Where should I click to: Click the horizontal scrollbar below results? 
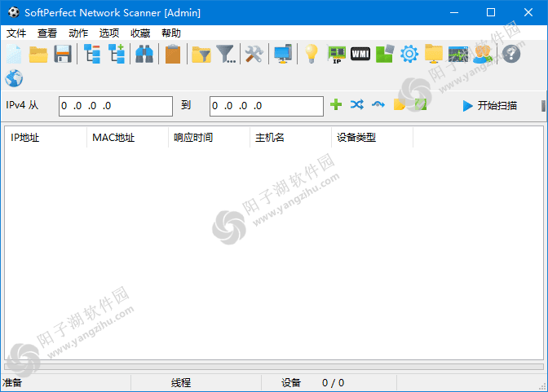[x=274, y=367]
